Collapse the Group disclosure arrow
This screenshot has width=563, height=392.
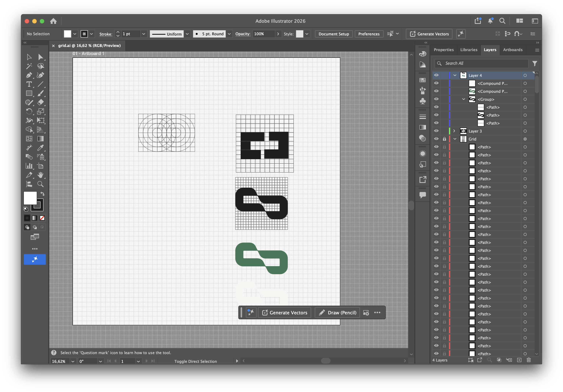pyautogui.click(x=464, y=99)
